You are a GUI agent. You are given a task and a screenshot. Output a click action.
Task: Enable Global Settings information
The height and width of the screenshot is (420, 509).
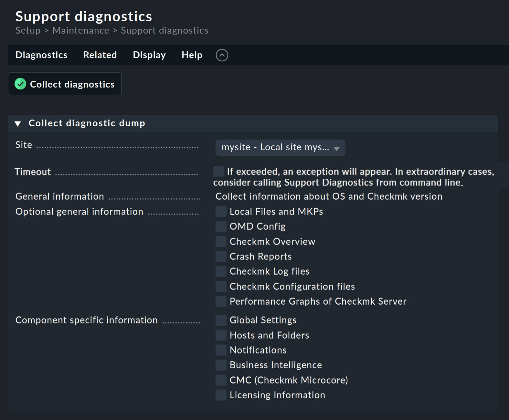[221, 320]
